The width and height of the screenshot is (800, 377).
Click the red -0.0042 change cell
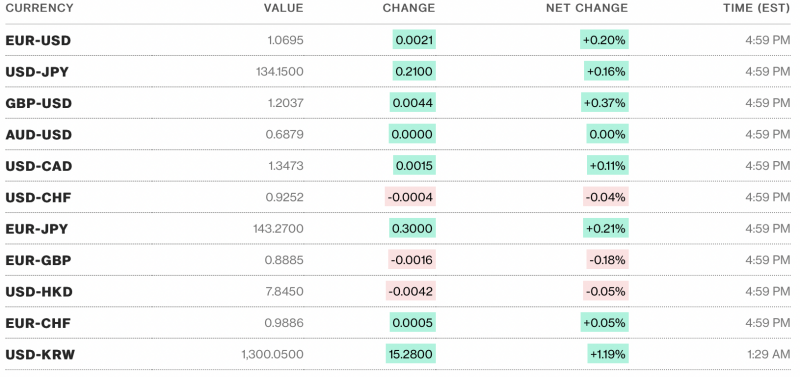411,291
